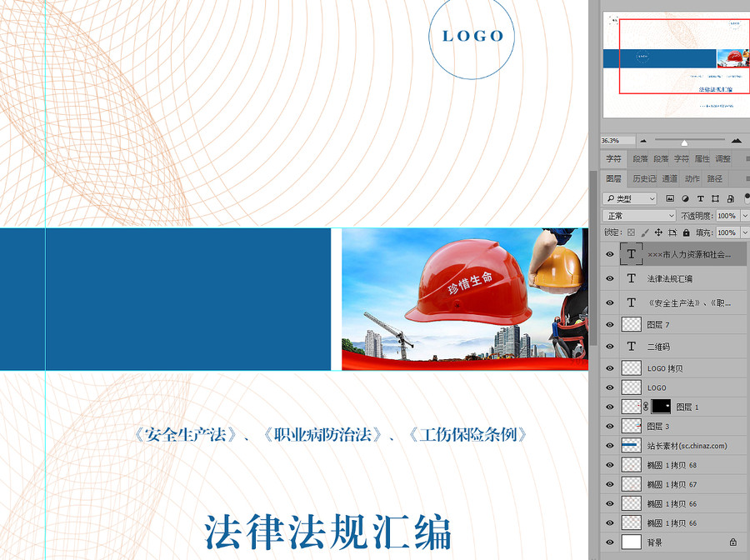Viewport: 750px width, 560px height.
Task: Click the padlock on the 背景 layer
Action: pyautogui.click(x=732, y=542)
